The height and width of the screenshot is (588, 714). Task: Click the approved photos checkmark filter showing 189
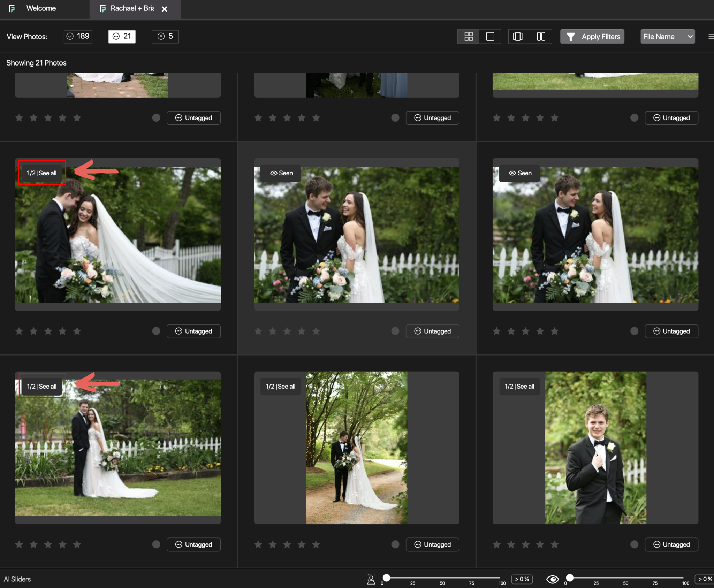pos(77,36)
